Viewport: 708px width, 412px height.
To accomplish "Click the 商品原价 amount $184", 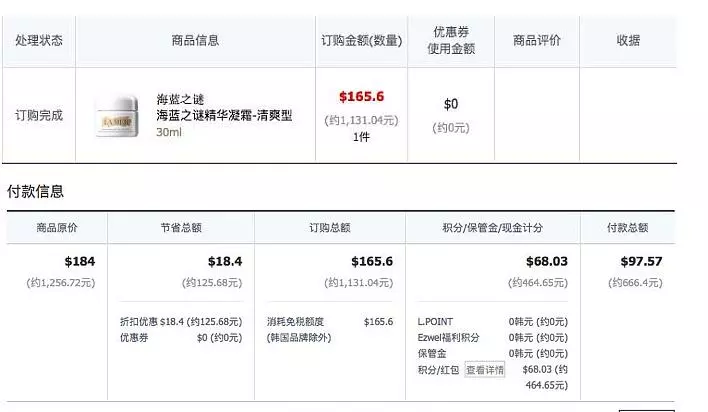I will point(79,262).
